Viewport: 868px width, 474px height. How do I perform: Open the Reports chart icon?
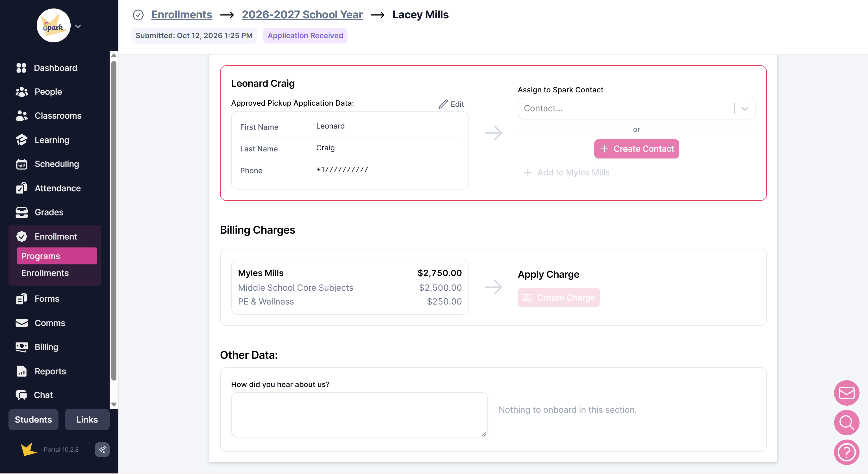tap(21, 371)
